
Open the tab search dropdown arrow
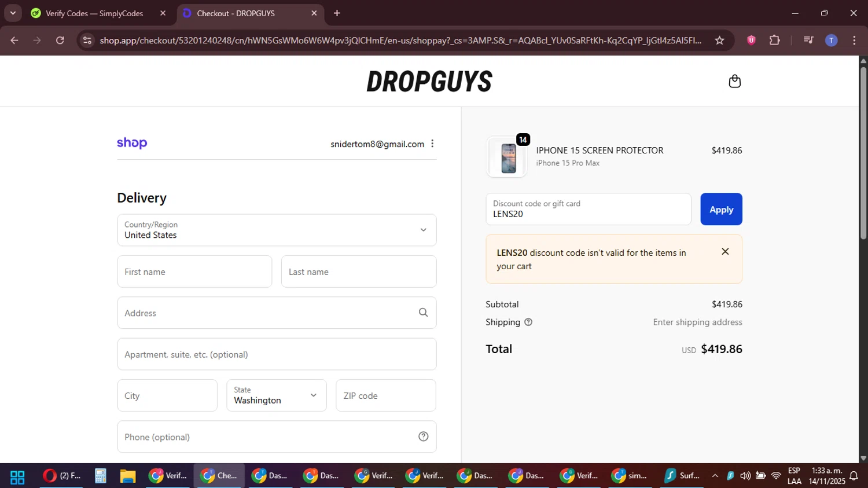(x=13, y=13)
